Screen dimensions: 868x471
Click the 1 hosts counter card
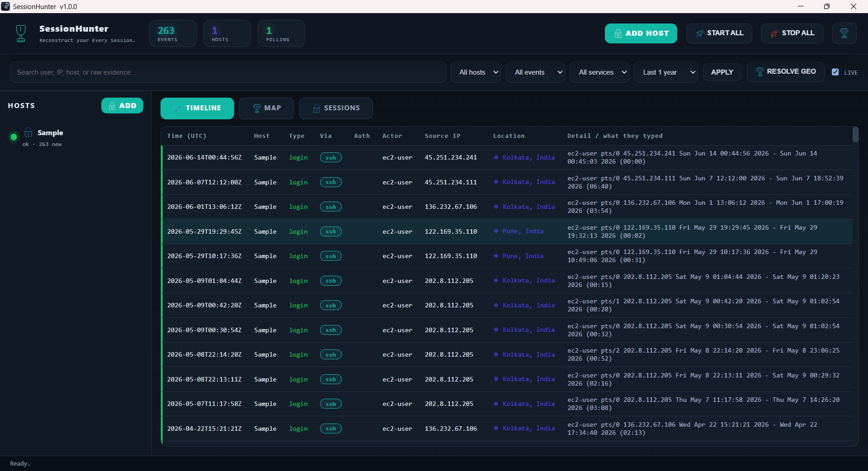[x=227, y=33]
